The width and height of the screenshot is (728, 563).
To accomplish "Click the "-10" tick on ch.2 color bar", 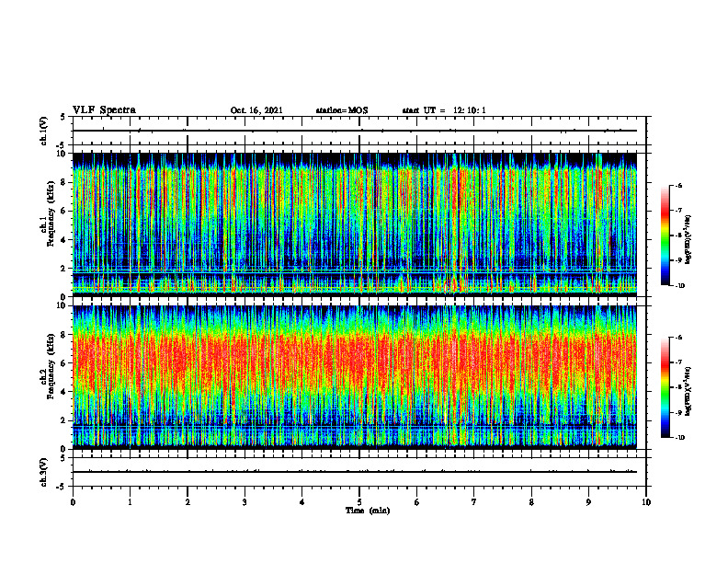I will coord(679,437).
